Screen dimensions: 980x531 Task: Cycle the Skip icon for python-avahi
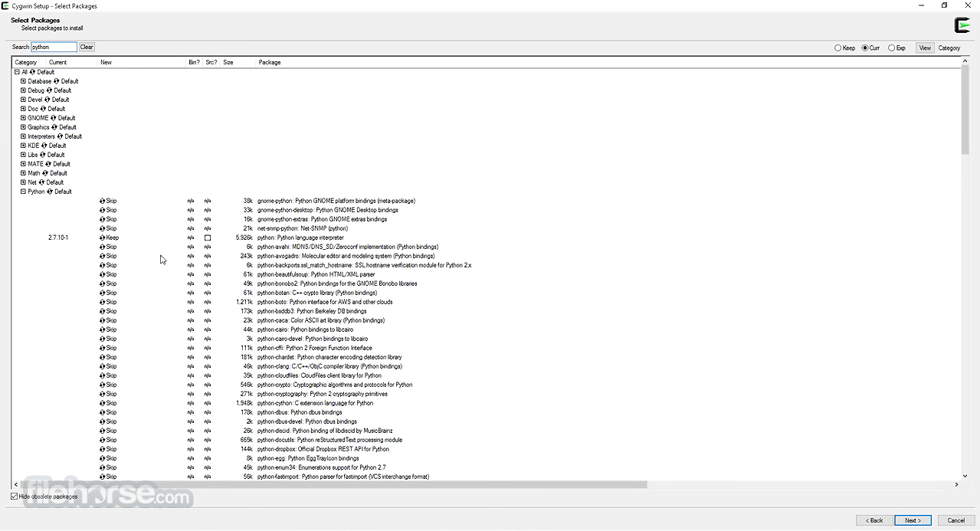click(103, 247)
